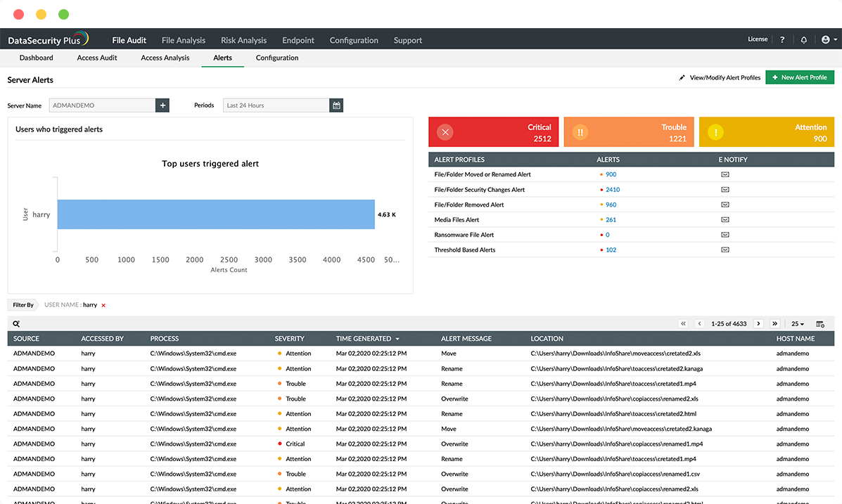Open the column chooser icon above table
Viewport: 842px width, 504px height.
(x=820, y=324)
